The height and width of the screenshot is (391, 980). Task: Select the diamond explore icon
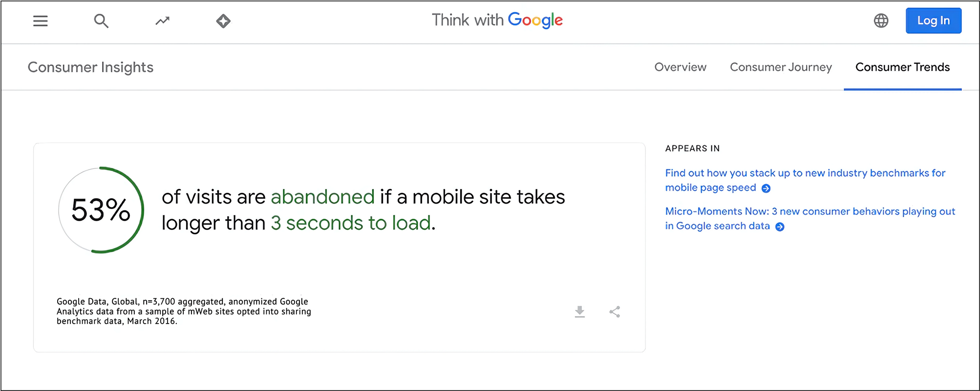click(x=223, y=21)
